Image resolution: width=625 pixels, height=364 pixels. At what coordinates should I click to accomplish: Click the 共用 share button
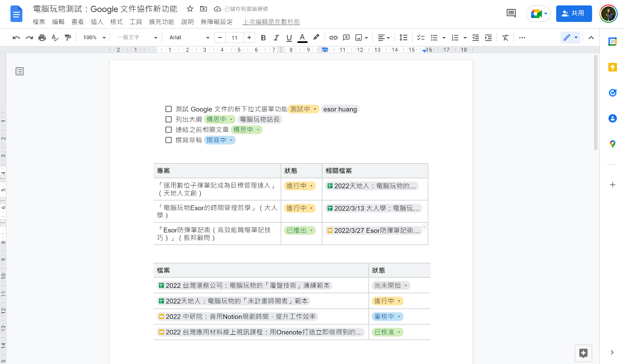point(574,13)
